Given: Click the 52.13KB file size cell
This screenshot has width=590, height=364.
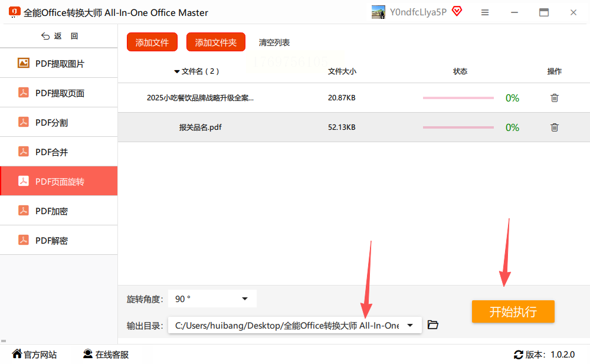Looking at the screenshot, I should 342,127.
